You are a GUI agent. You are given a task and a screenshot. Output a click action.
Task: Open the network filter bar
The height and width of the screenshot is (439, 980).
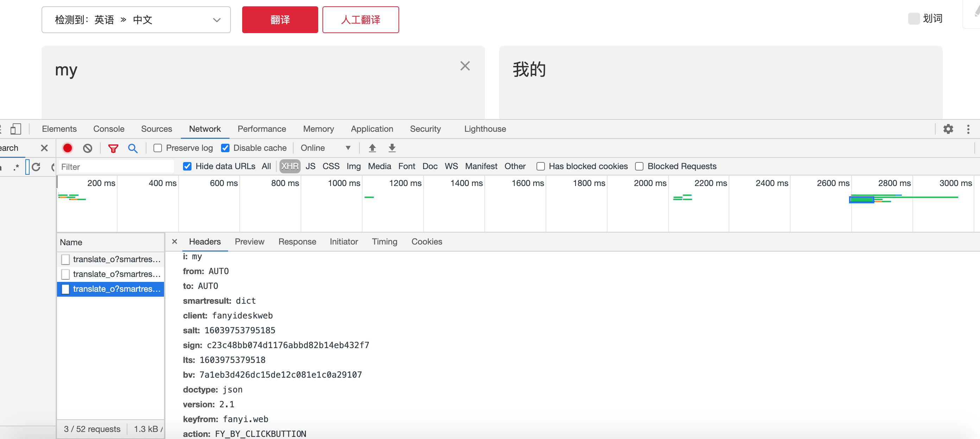tap(113, 148)
